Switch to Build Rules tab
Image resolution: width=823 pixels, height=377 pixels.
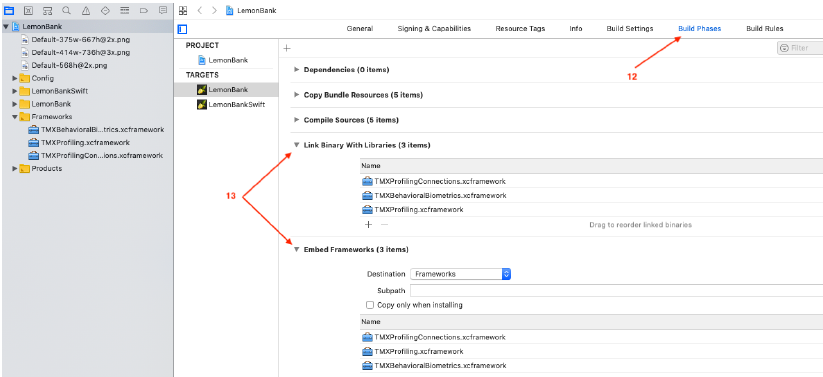tap(765, 29)
